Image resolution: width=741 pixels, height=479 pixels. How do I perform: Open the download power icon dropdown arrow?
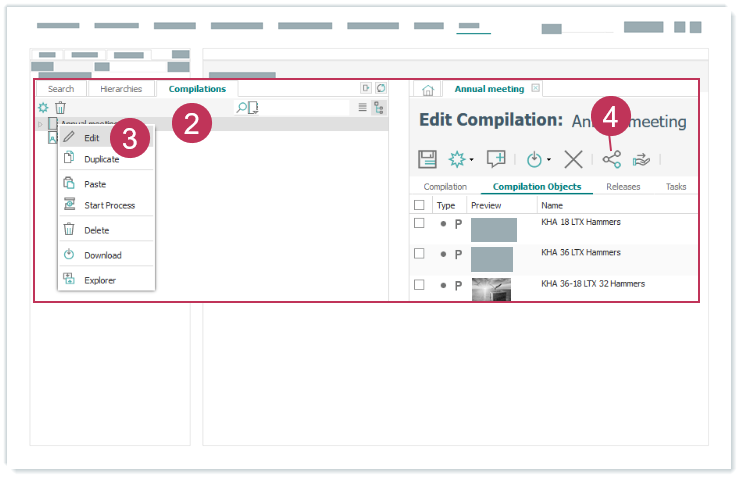pyautogui.click(x=549, y=160)
